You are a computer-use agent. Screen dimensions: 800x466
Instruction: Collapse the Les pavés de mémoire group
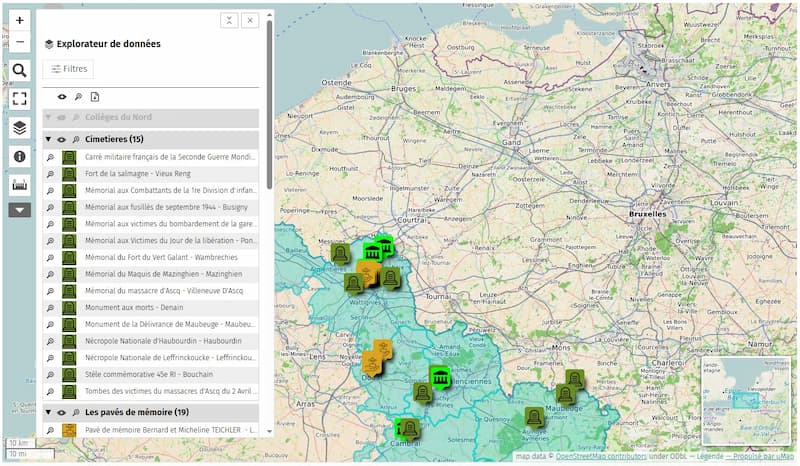pos(48,412)
